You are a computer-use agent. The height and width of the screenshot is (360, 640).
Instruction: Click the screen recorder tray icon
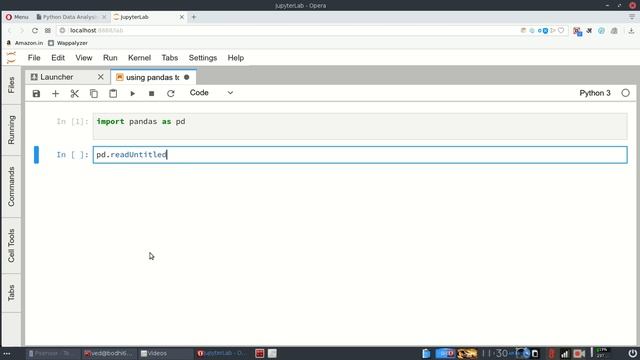click(x=579, y=353)
